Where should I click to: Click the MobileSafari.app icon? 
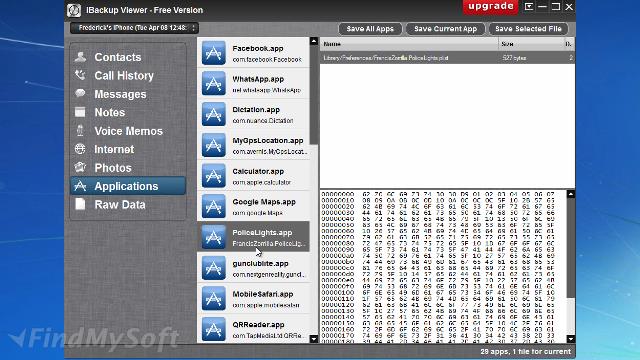coord(213,299)
